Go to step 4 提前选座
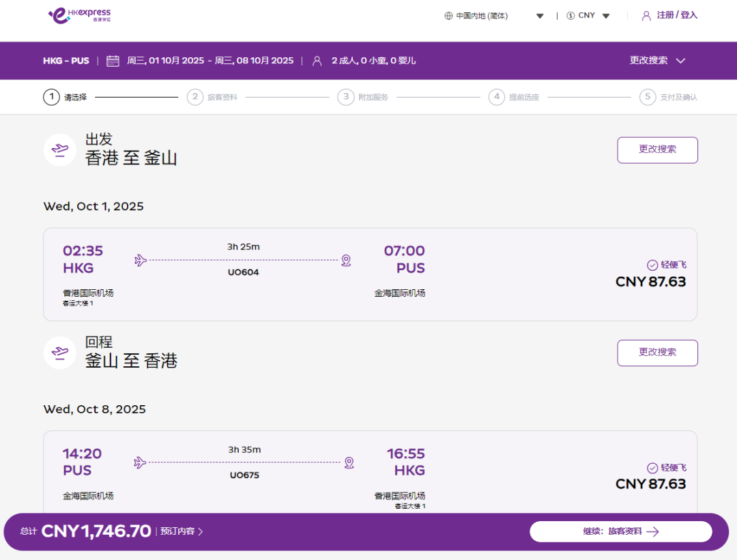The width and height of the screenshot is (737, 560). click(x=514, y=98)
